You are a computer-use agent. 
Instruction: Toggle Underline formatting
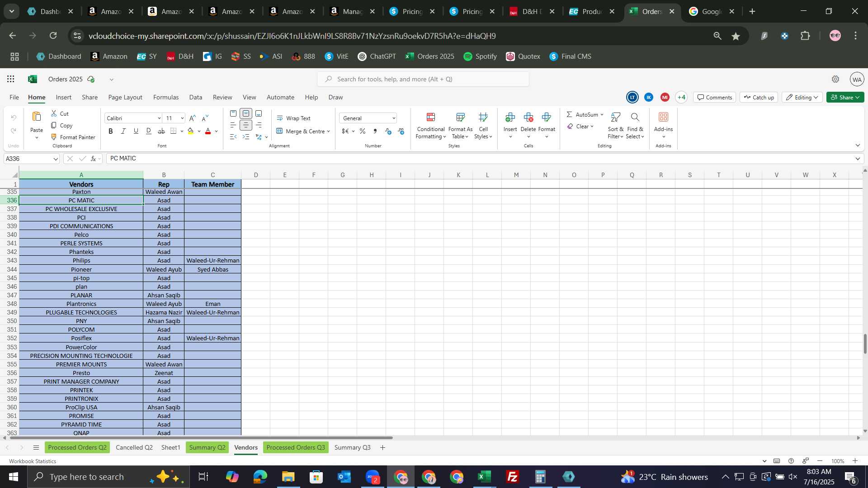136,131
